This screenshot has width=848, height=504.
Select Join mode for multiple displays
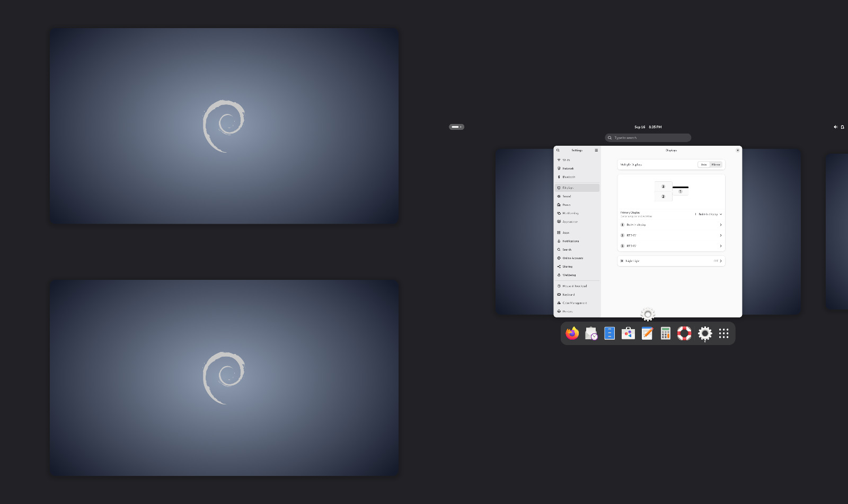704,165
